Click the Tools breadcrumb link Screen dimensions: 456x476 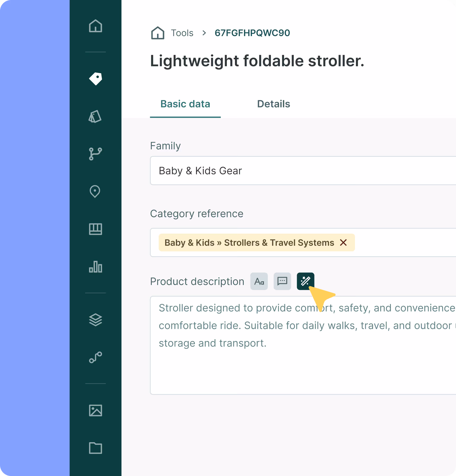tap(182, 33)
